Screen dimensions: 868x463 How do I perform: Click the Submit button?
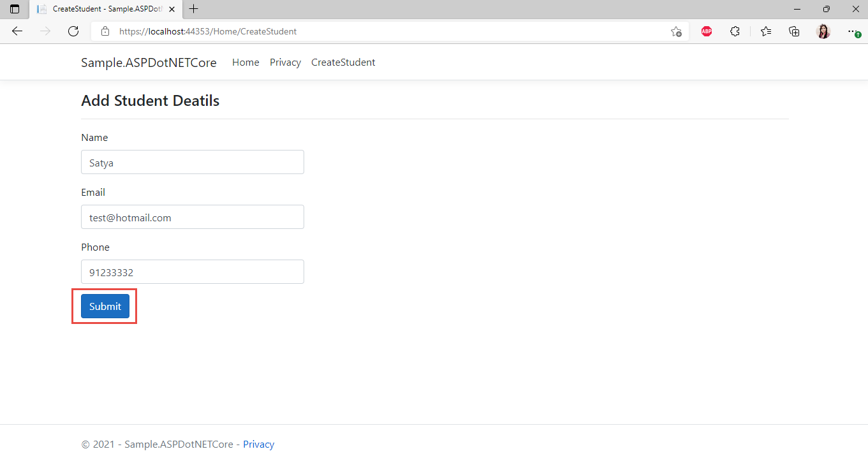(105, 306)
